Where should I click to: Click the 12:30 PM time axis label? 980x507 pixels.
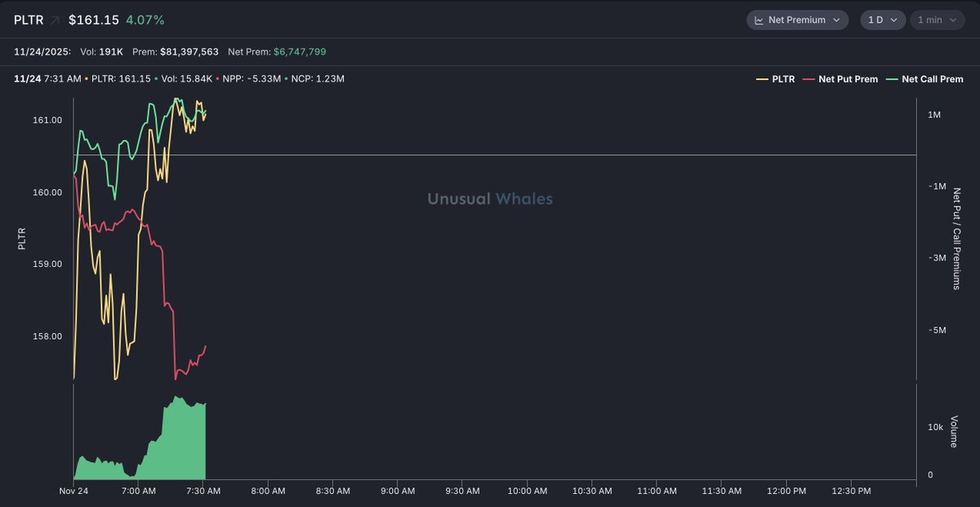[851, 491]
